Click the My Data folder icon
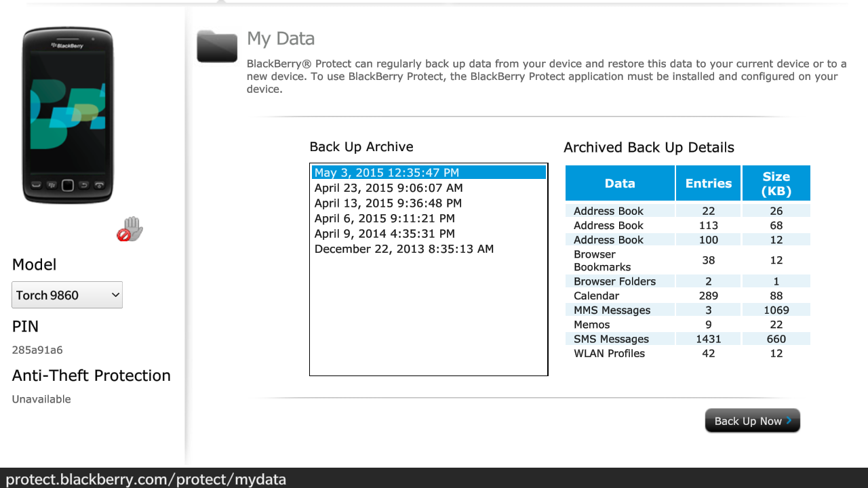The height and width of the screenshot is (488, 868). [x=217, y=47]
